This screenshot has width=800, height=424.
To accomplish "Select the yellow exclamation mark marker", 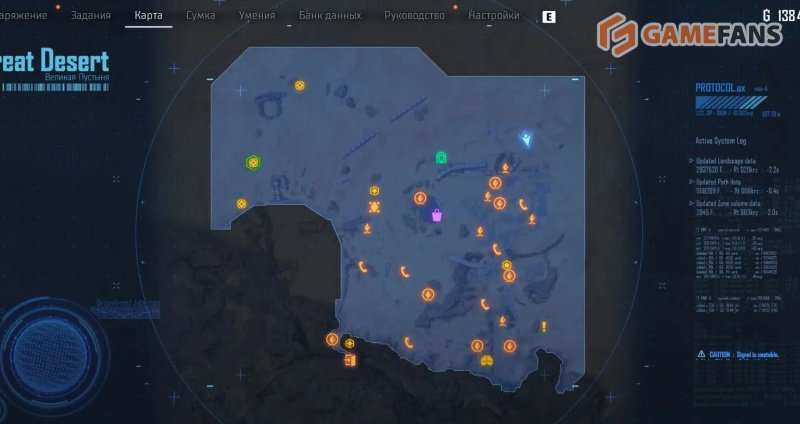I will [544, 327].
